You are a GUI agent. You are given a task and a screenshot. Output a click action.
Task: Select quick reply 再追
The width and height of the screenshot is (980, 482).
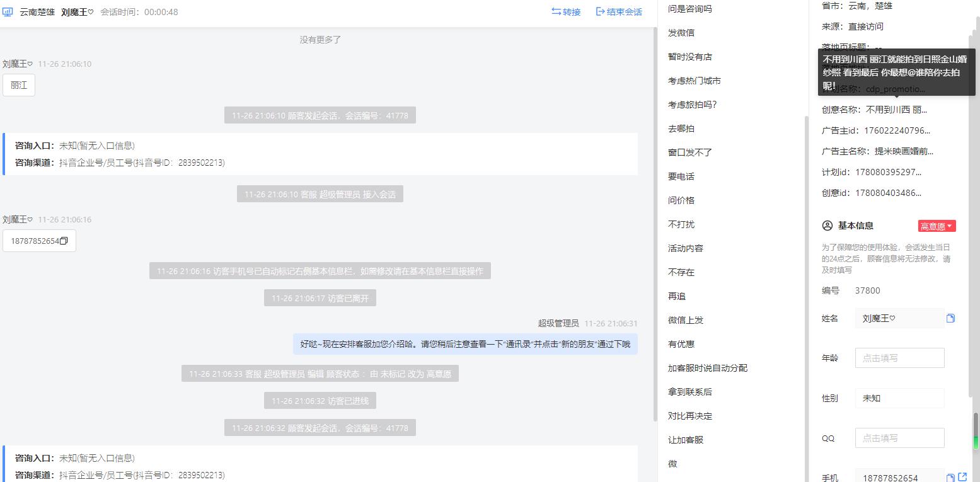tap(677, 296)
